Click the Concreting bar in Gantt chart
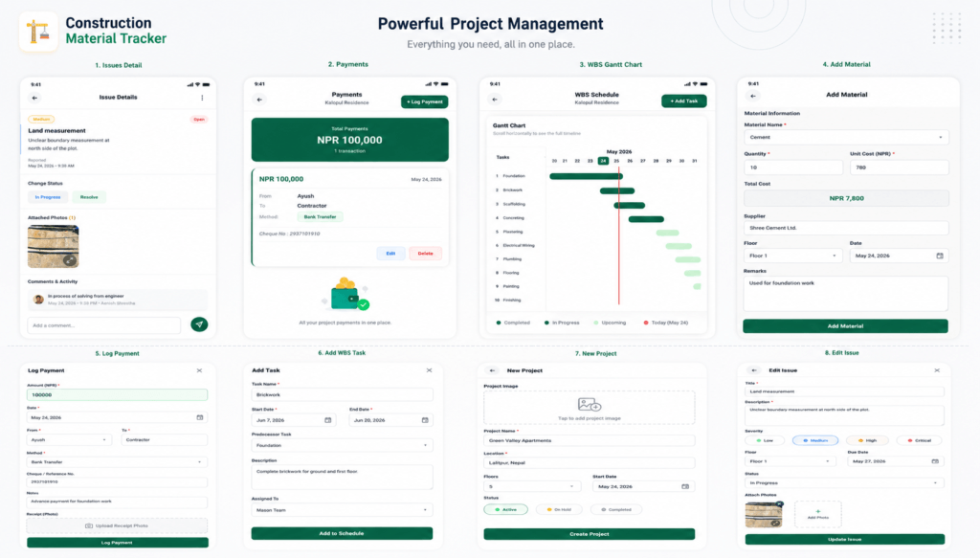The image size is (980, 558). click(646, 218)
